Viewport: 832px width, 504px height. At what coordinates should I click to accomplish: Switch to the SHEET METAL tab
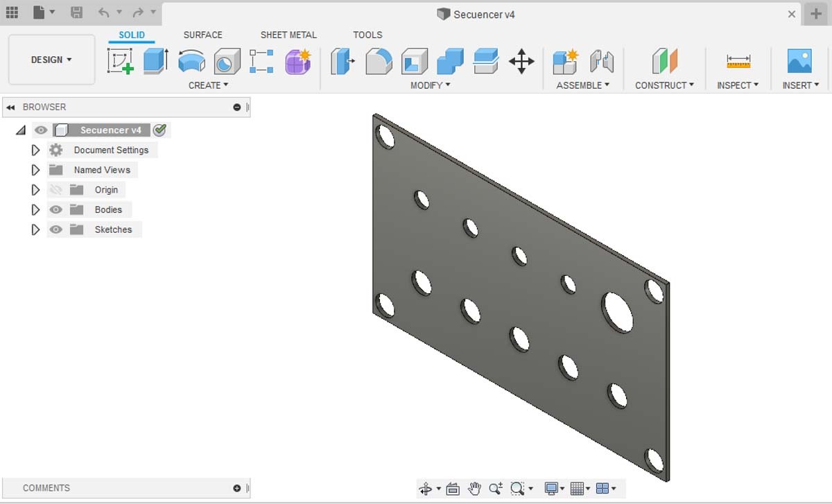pyautogui.click(x=288, y=35)
